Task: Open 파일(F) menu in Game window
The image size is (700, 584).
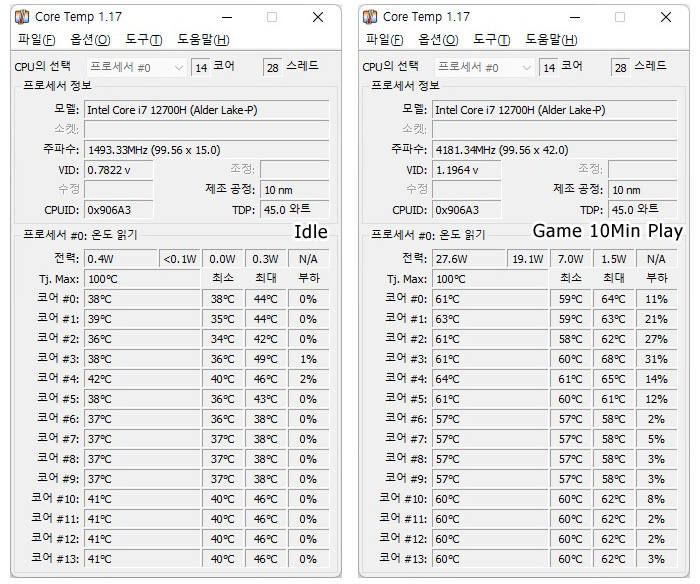Action: coord(384,40)
